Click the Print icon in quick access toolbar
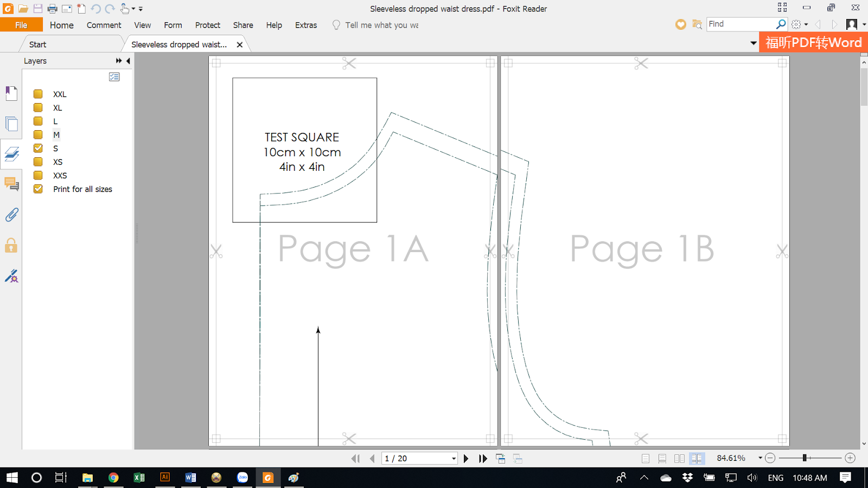Viewport: 868px width, 488px height. [x=53, y=9]
